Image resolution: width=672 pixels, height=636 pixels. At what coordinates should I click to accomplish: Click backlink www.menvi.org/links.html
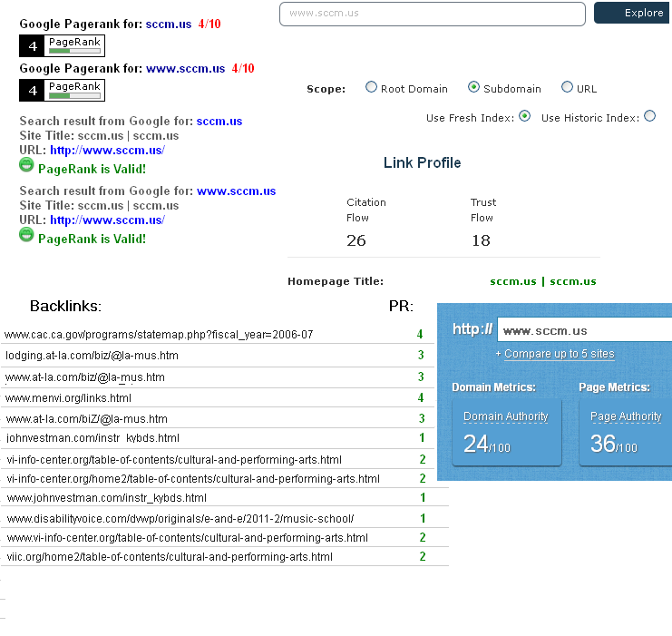point(68,398)
